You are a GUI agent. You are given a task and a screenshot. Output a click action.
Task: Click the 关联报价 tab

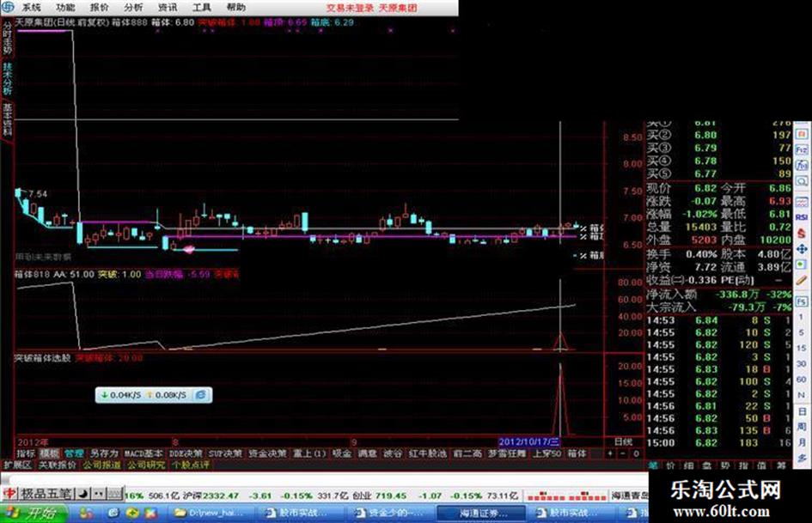(57, 465)
